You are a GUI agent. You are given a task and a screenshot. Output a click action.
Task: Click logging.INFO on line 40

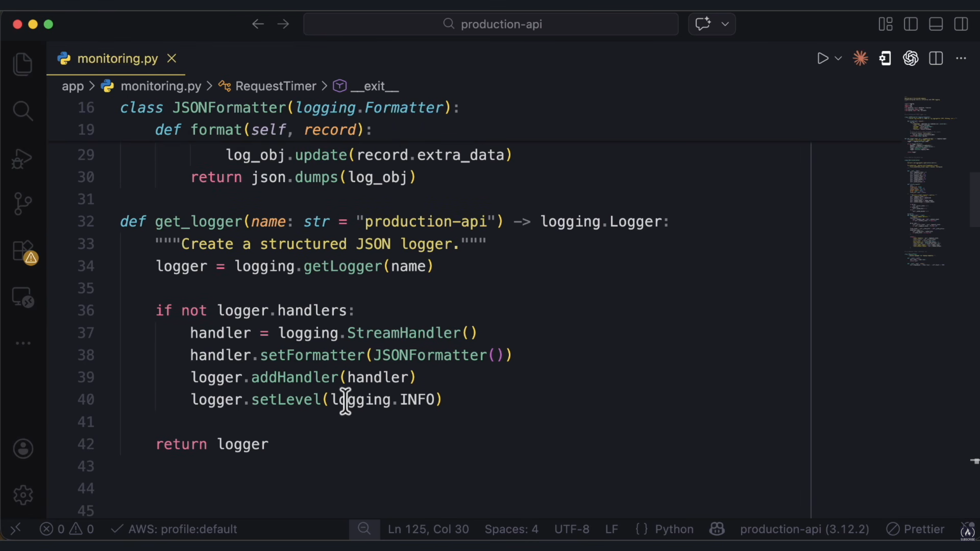click(383, 400)
